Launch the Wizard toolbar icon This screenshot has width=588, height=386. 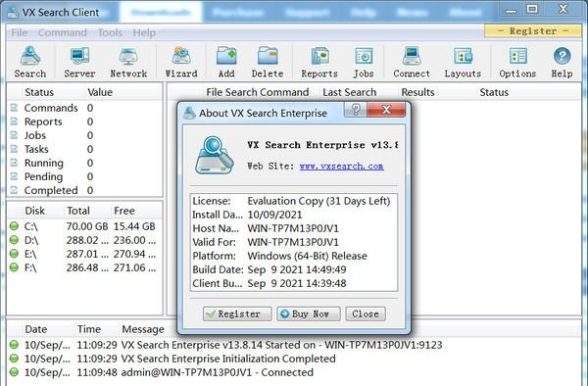point(181,62)
